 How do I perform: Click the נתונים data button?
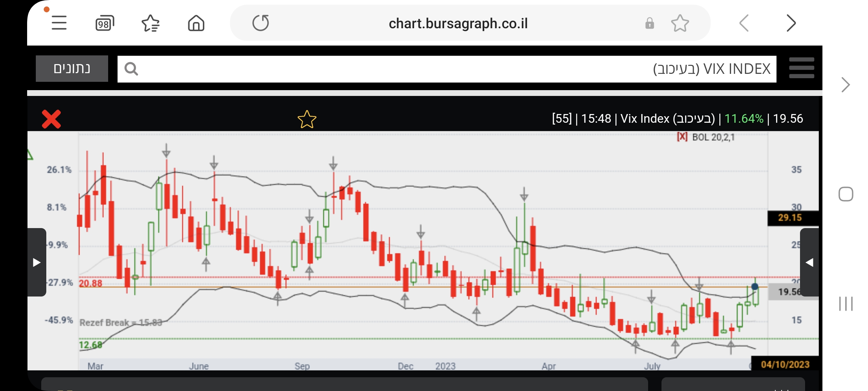coord(72,68)
